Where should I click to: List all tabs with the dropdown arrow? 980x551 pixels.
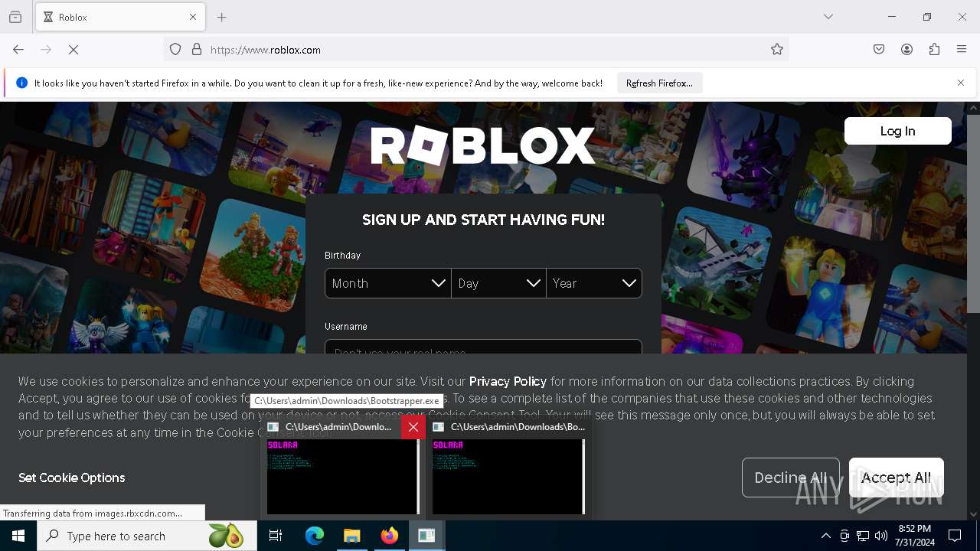point(828,17)
